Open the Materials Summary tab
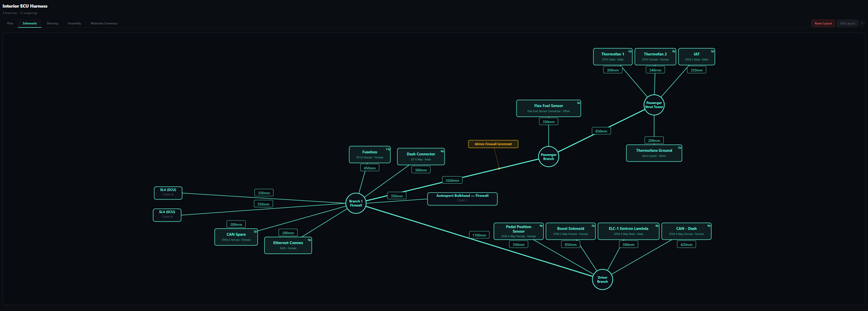This screenshot has height=311, width=868. point(105,23)
